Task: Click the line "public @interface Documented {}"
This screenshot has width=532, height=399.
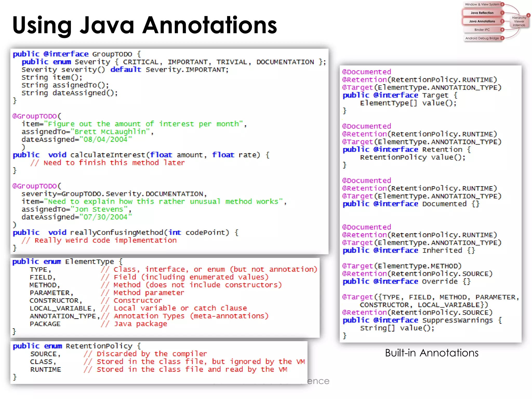Action: [x=411, y=204]
